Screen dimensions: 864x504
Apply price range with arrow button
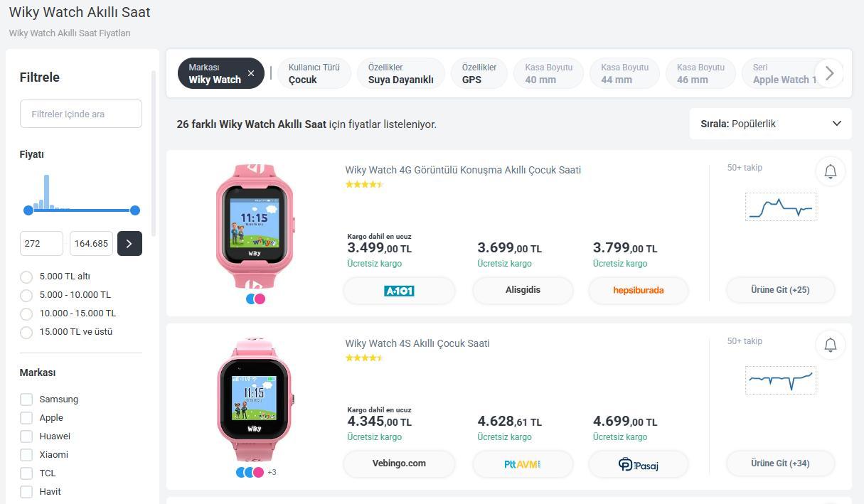click(x=129, y=243)
